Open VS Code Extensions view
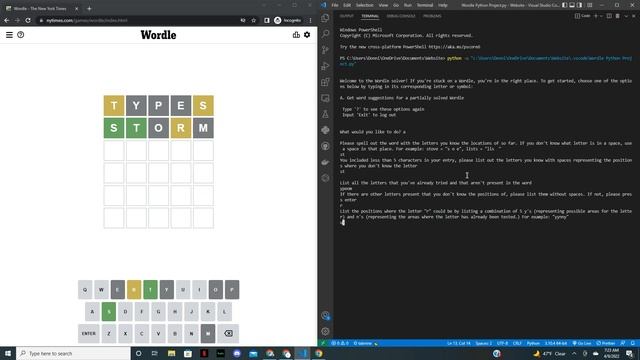The height and width of the screenshot is (360, 640). point(325,82)
